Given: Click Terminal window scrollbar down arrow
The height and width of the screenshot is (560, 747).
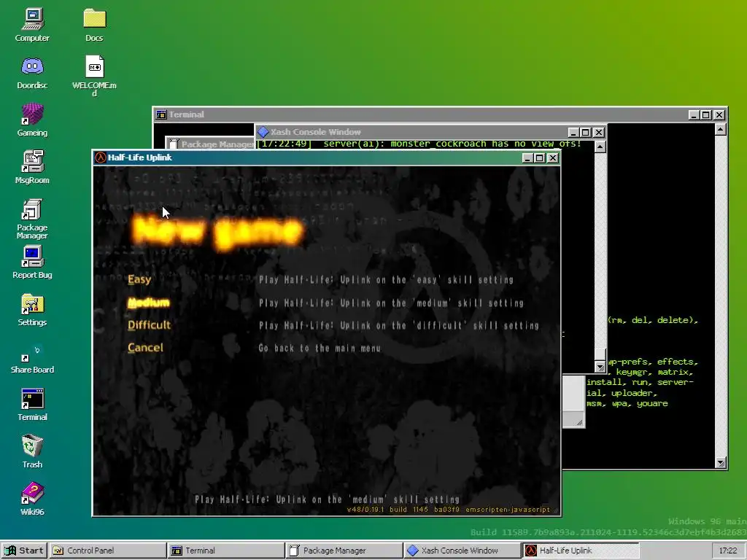Looking at the screenshot, I should (720, 463).
